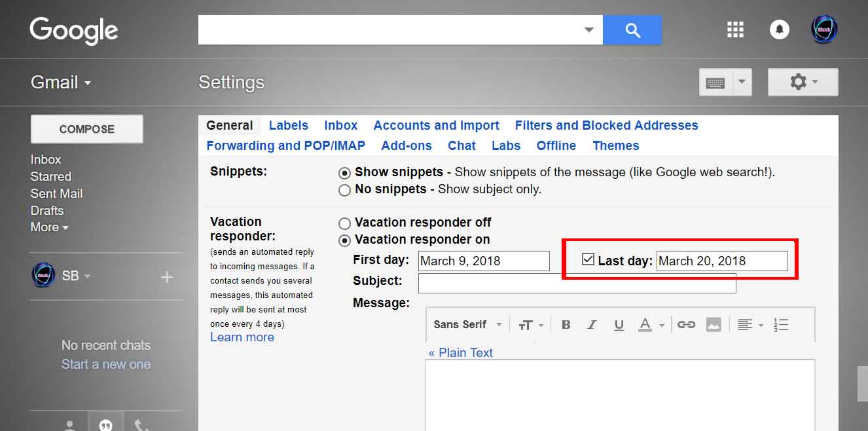This screenshot has width=868, height=431.
Task: Open the Filters and Blocked Addresses tab
Action: point(606,125)
